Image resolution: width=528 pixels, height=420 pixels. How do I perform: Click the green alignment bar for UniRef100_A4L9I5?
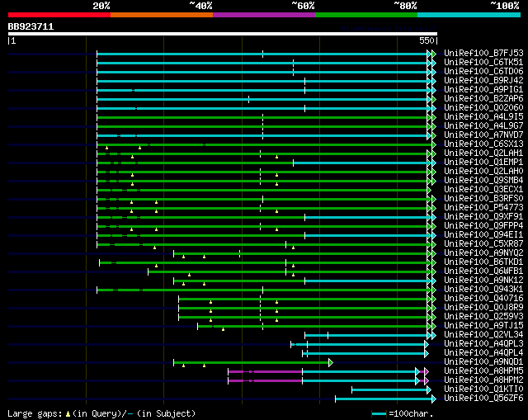[262, 117]
